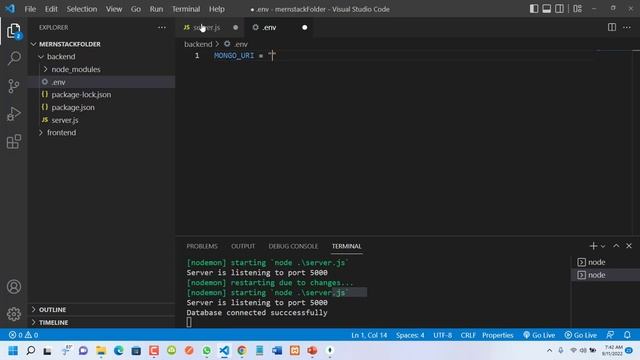Collapse the backend folder
This screenshot has height=360, width=640.
[102, 56]
